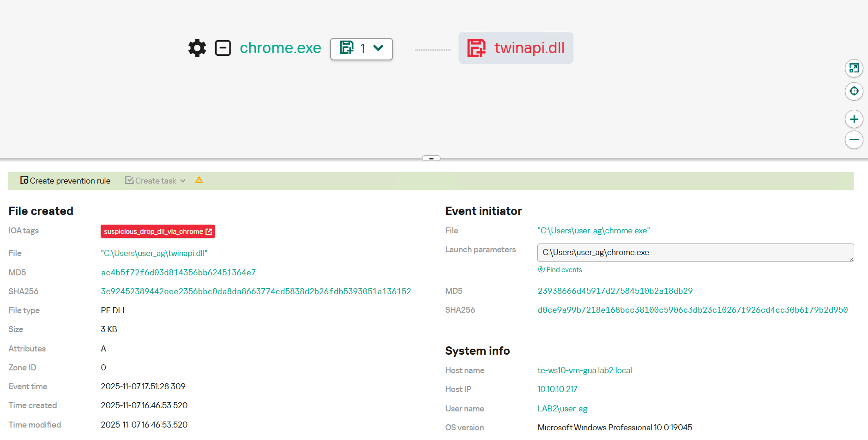Screen dimensions: 868x440
Task: Click the gear icon beside chrome.exe
Action: 197,48
